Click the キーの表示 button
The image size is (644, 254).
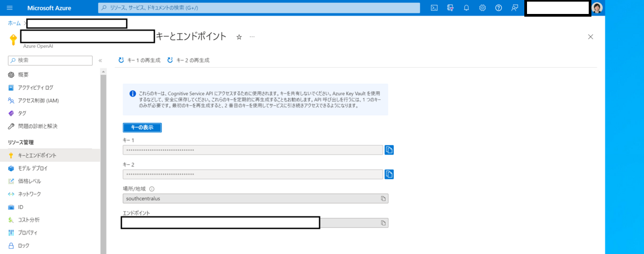142,127
